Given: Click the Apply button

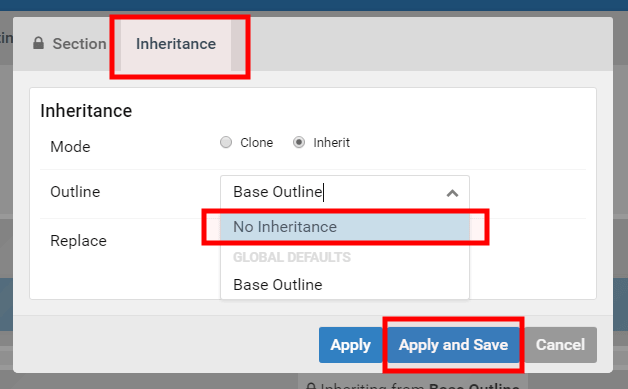Looking at the screenshot, I should pyautogui.click(x=350, y=345).
